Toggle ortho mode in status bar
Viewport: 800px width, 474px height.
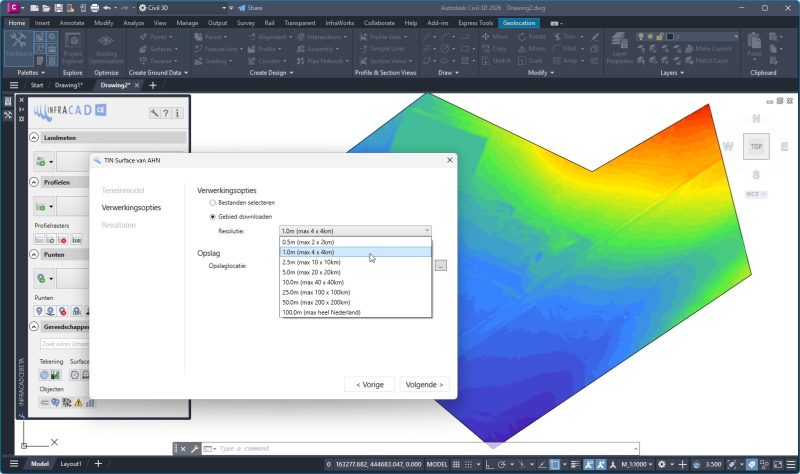[489, 464]
